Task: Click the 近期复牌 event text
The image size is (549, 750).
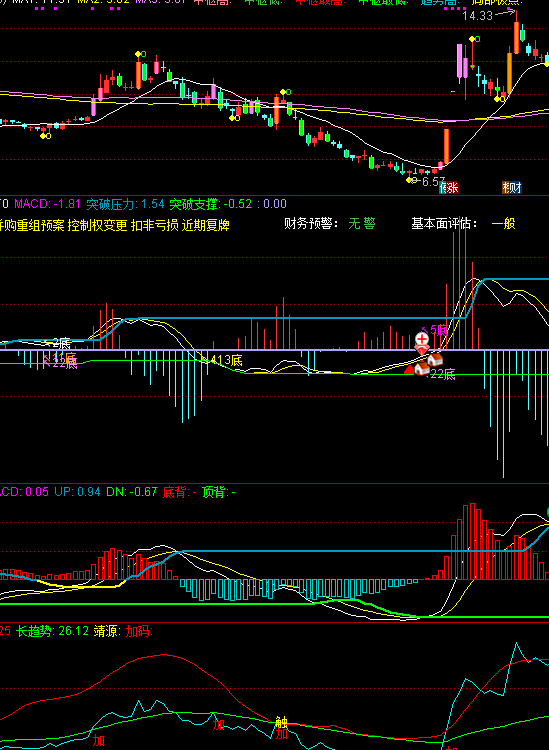Action: 206,225
